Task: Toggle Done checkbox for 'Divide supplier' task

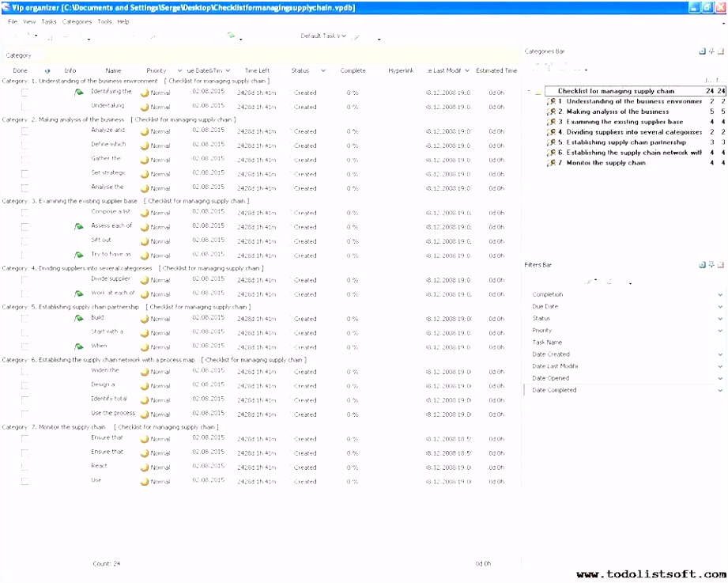Action: pos(25,280)
